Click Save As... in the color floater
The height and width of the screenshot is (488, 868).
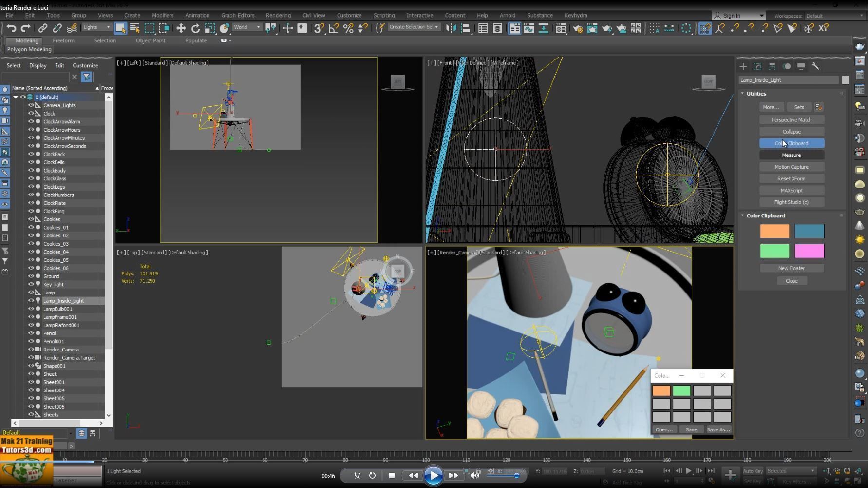click(x=718, y=430)
